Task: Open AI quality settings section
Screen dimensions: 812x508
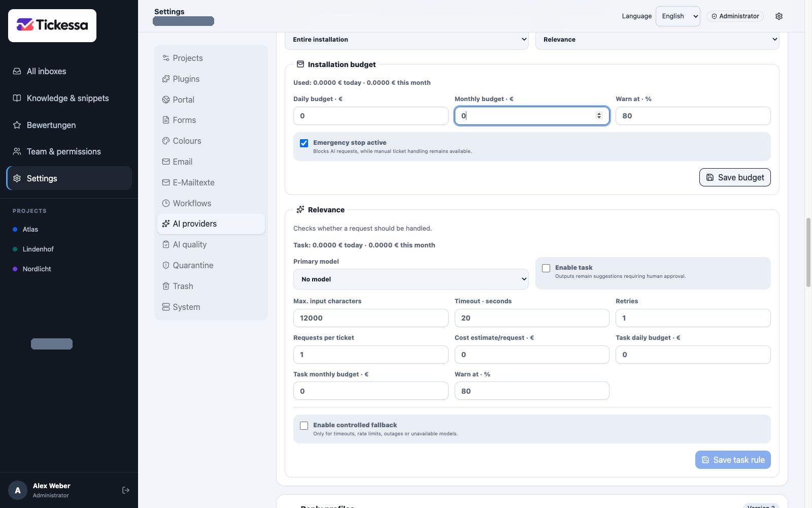Action: pos(211,244)
